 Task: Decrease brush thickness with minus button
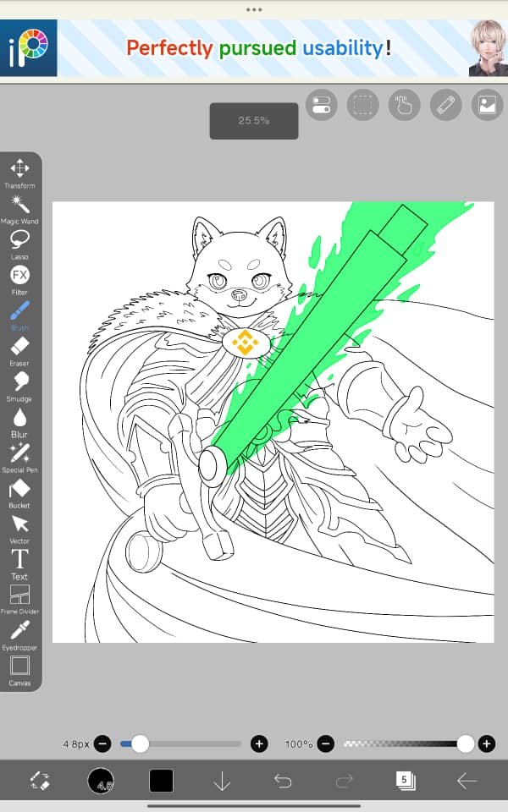(102, 744)
